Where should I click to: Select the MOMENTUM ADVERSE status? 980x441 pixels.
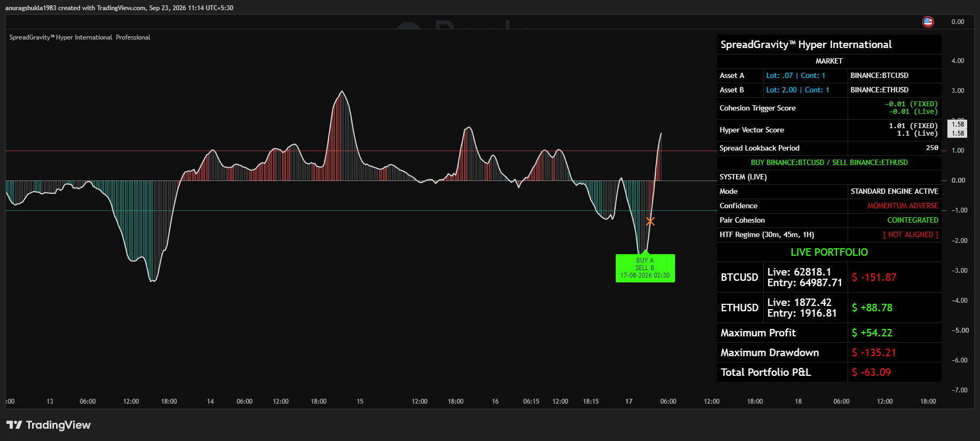tap(903, 206)
